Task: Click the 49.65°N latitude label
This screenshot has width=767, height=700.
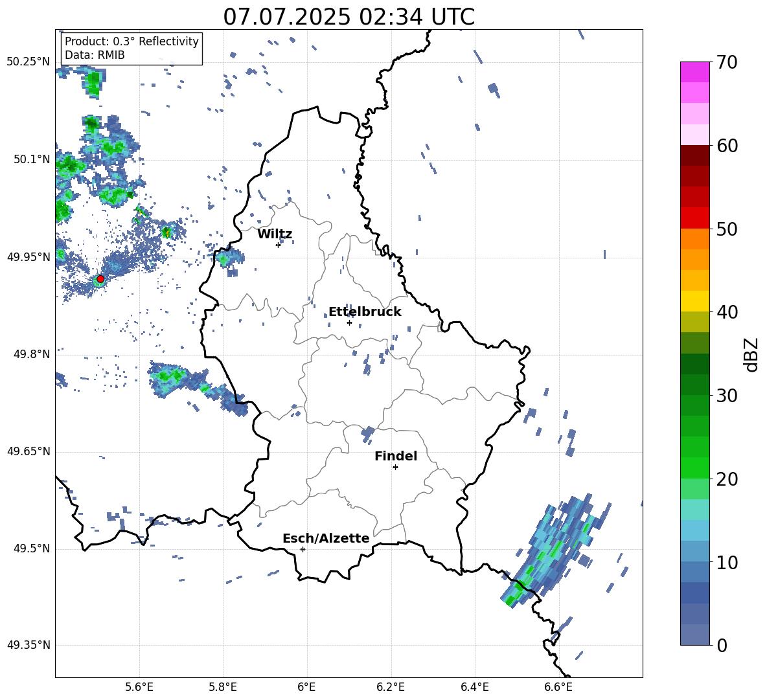Action: (29, 451)
